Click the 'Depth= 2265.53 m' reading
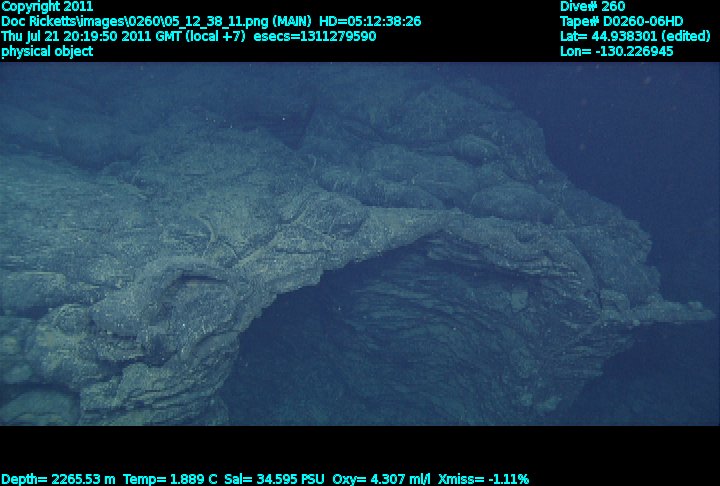 [x=58, y=480]
